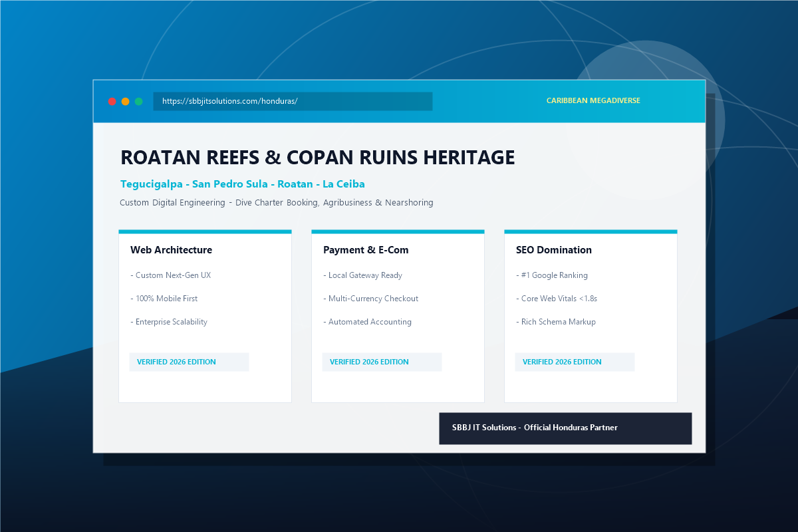
Task: Click the Tegucigalpa - San Pedro Sula cities line
Action: tap(243, 184)
